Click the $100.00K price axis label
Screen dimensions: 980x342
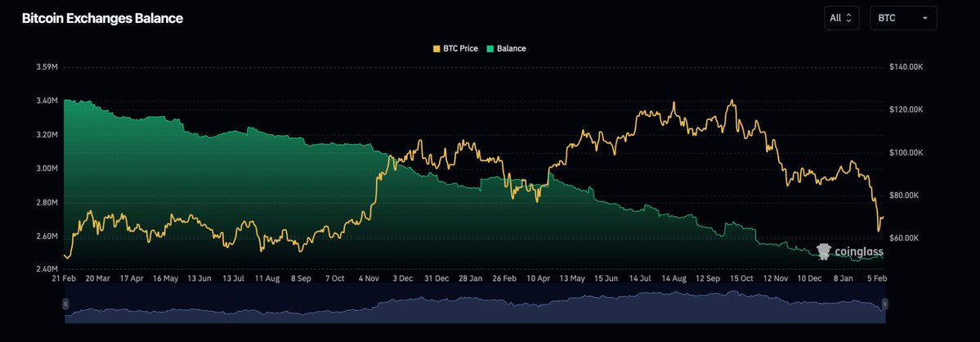pyautogui.click(x=905, y=152)
